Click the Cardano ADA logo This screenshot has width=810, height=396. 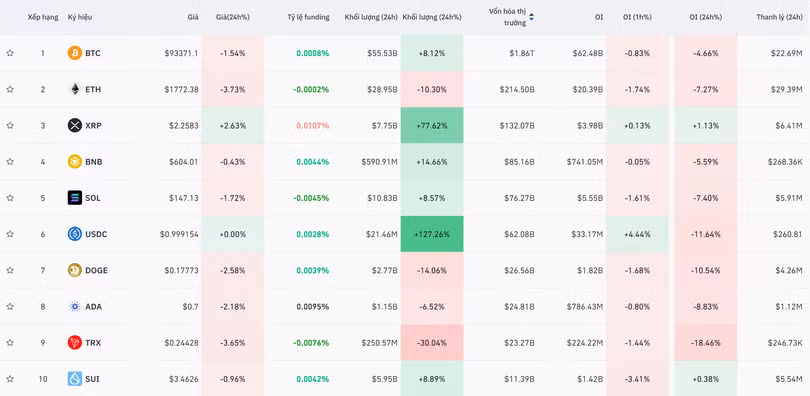pos(75,307)
